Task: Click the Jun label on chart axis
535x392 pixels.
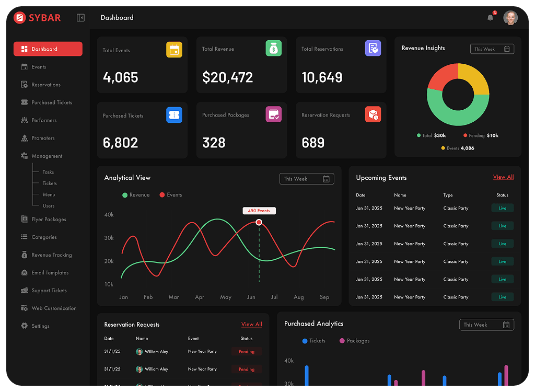Action: [x=251, y=297]
